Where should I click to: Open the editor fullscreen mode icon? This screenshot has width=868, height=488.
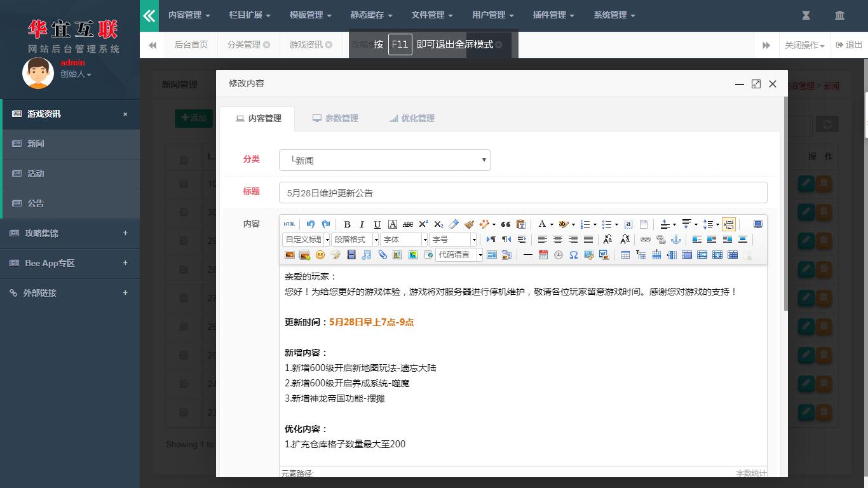(758, 224)
